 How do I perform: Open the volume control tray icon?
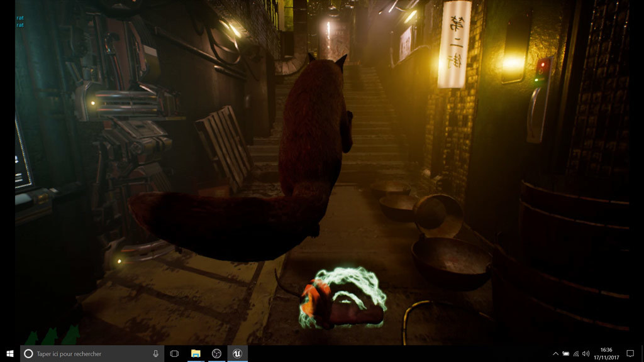(x=586, y=353)
